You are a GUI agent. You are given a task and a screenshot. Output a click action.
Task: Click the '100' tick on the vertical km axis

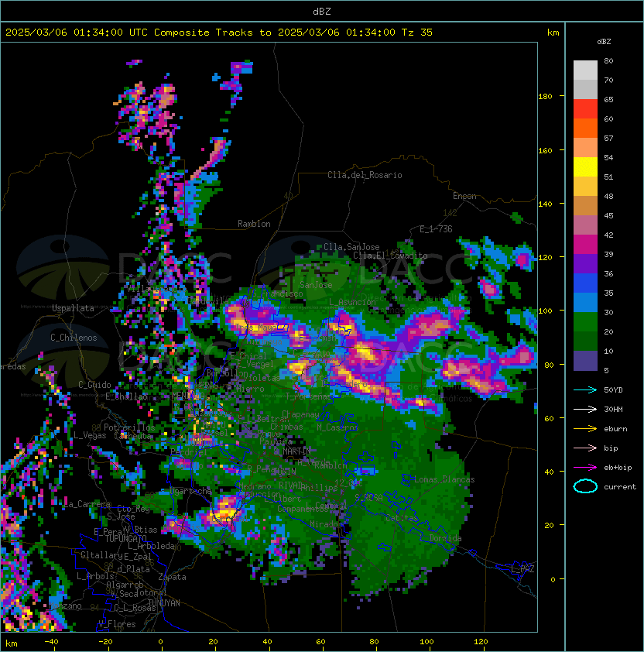(x=545, y=311)
